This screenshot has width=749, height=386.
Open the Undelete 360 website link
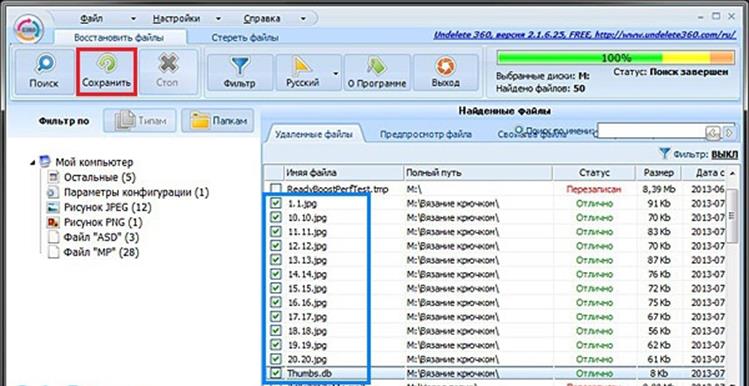click(x=584, y=35)
